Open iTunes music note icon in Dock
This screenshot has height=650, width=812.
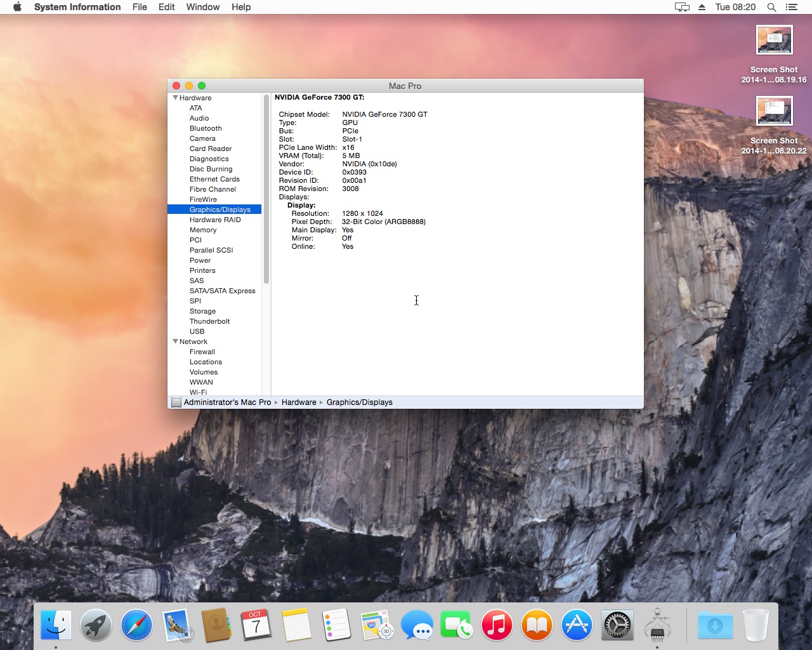click(497, 625)
